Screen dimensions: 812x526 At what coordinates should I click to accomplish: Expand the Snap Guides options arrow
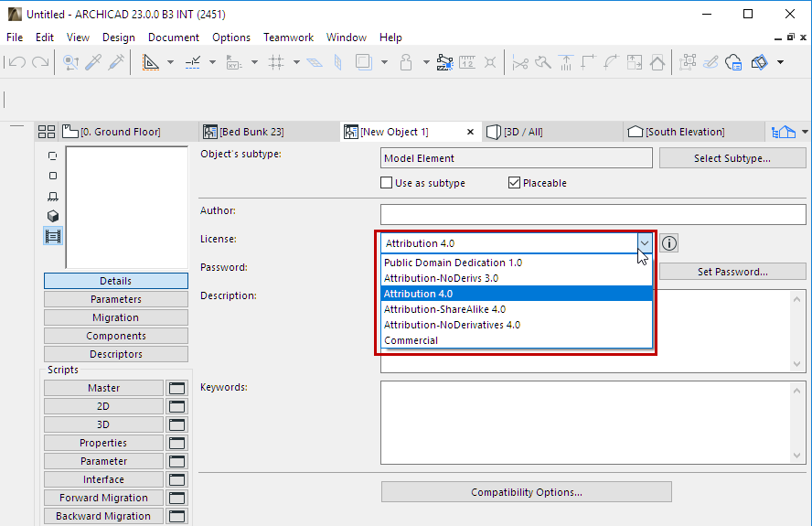[212, 62]
